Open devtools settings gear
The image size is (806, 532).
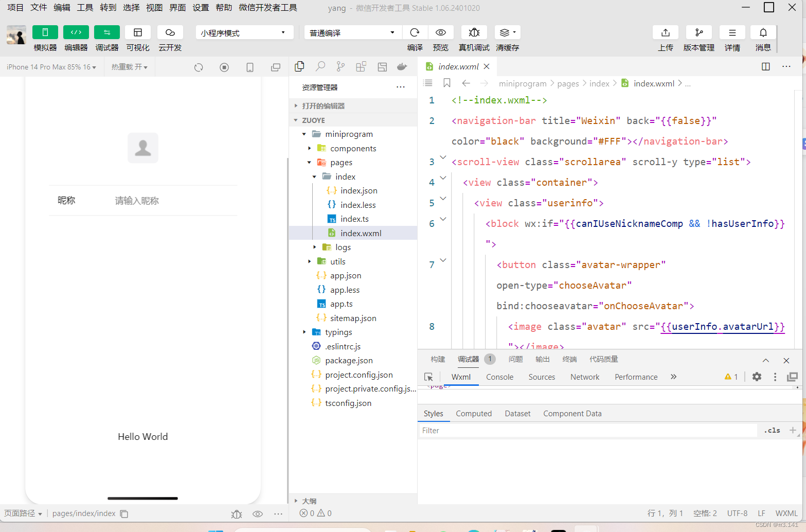pos(757,377)
